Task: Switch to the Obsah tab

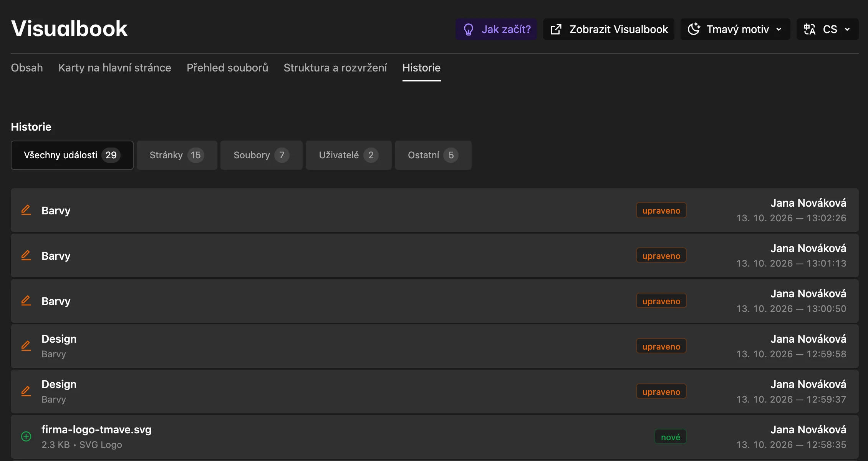Action: coord(27,68)
